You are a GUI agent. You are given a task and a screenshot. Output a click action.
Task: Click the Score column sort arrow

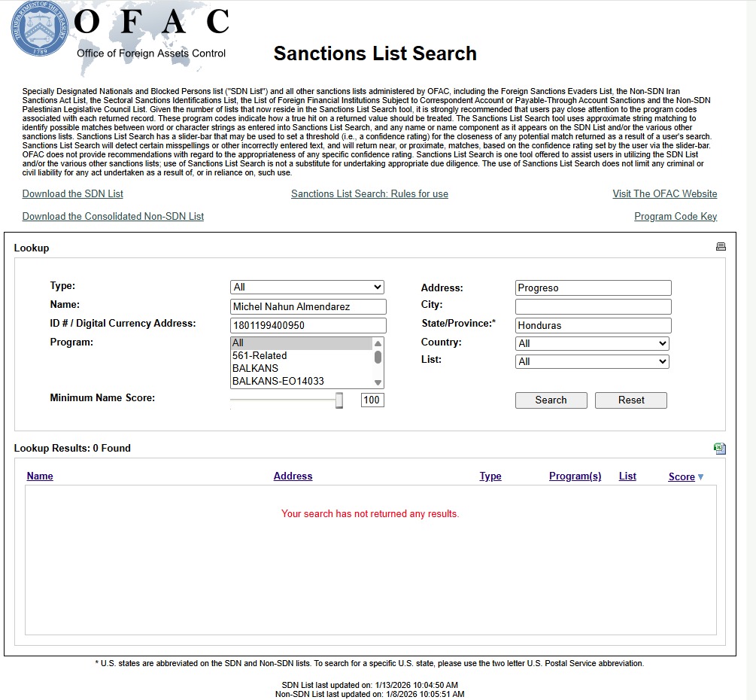[x=701, y=477]
